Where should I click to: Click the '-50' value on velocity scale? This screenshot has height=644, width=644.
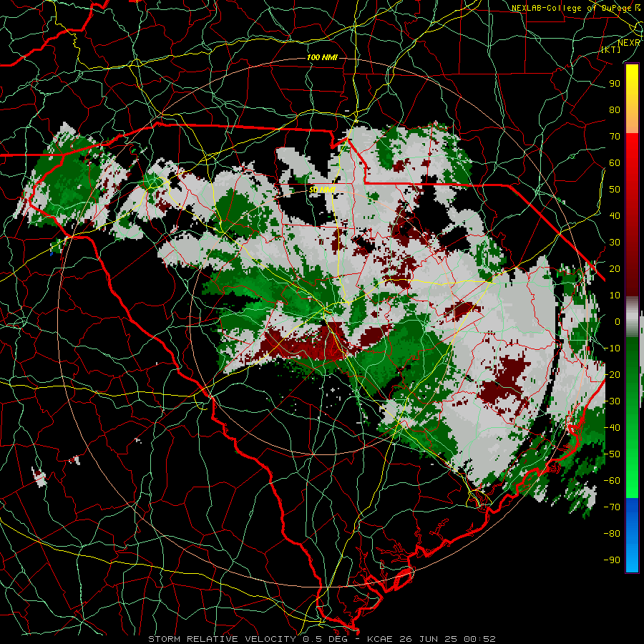pos(612,454)
